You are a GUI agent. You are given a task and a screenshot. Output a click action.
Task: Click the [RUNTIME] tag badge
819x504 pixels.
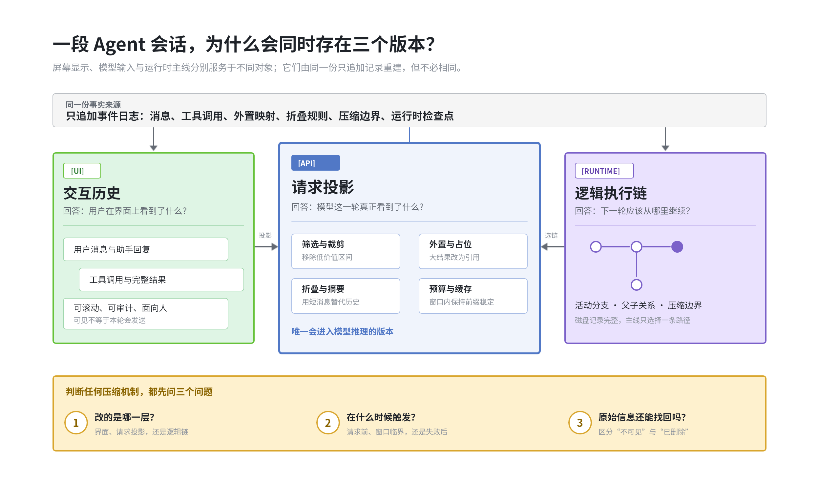click(604, 171)
